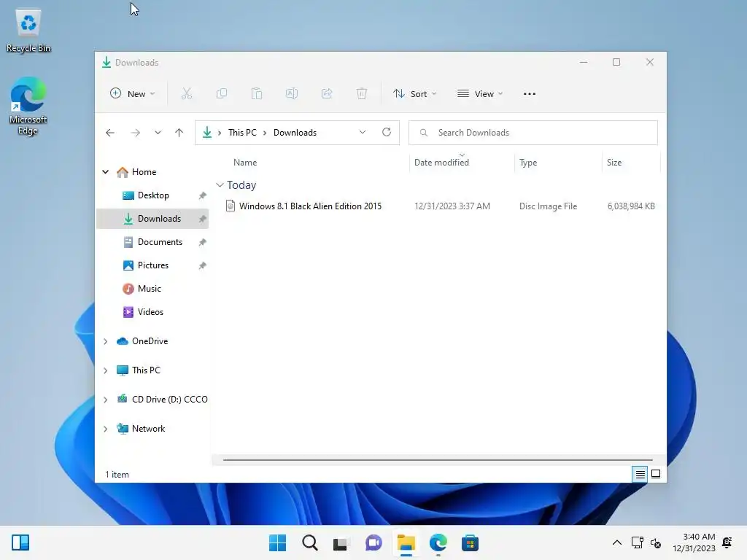Collapse the Today group

(x=220, y=184)
